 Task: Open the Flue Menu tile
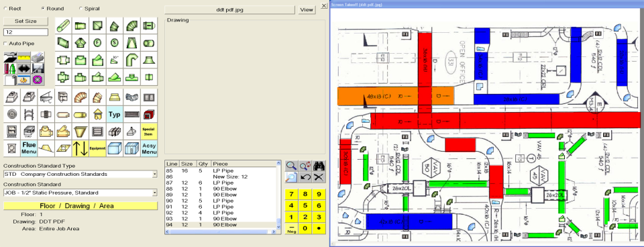29,148
